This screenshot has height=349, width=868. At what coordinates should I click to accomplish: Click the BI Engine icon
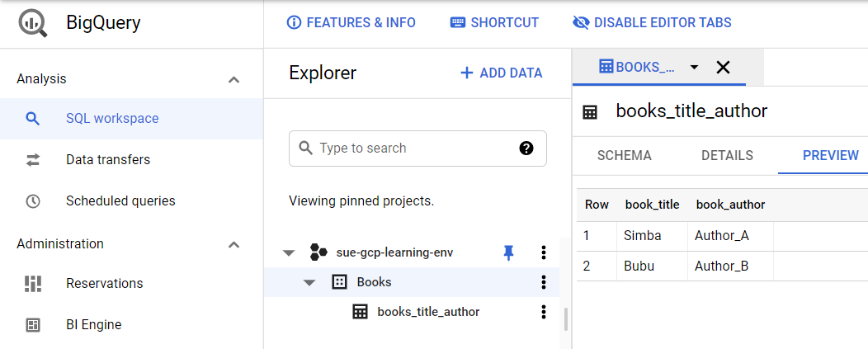tap(33, 324)
